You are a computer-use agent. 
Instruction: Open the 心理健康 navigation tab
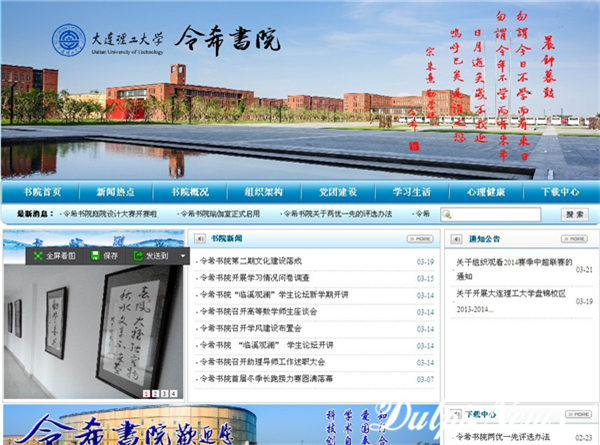(486, 192)
